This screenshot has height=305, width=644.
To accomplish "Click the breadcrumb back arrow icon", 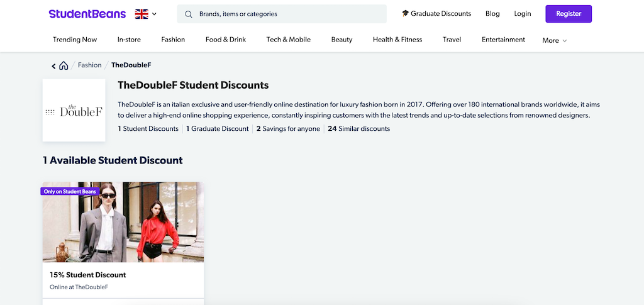I will [x=53, y=65].
